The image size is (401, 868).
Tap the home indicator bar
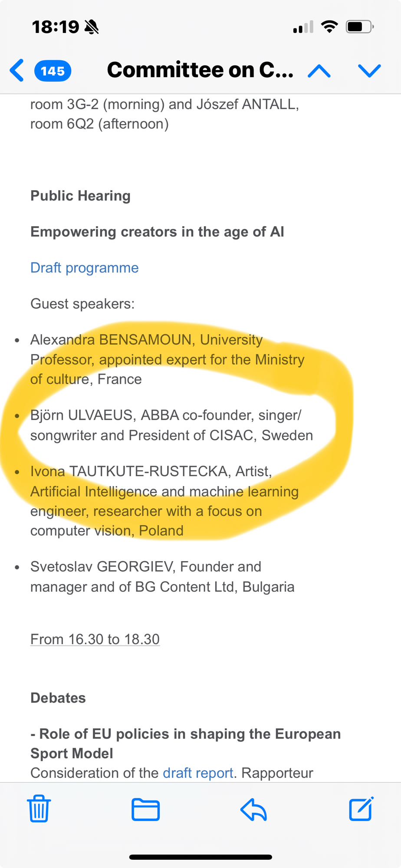point(200,857)
